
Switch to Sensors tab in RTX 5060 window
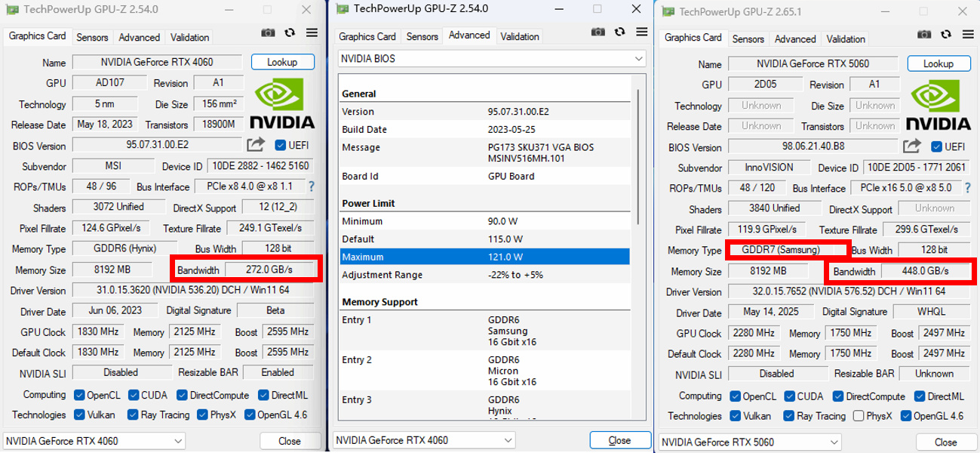pyautogui.click(x=748, y=39)
